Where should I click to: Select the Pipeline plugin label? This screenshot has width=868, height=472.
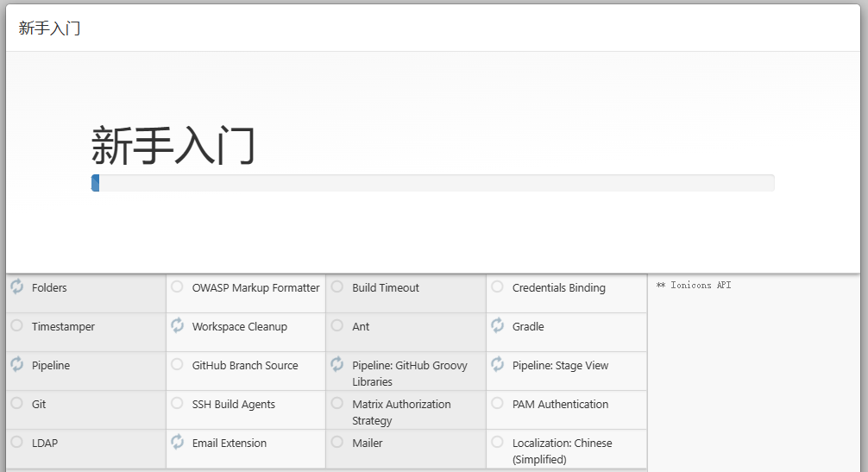51,366
